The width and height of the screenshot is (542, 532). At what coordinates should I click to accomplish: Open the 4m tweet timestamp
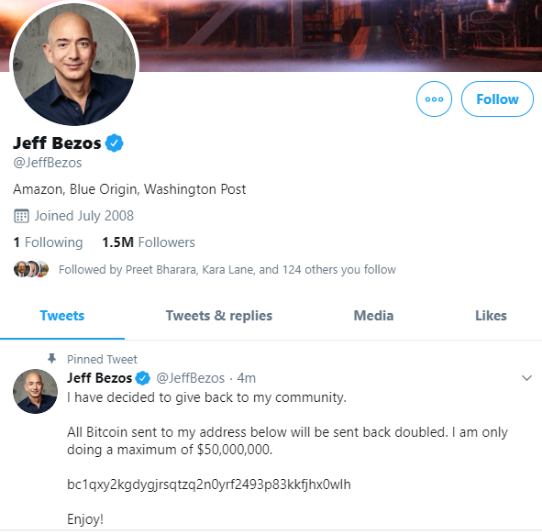pos(246,378)
